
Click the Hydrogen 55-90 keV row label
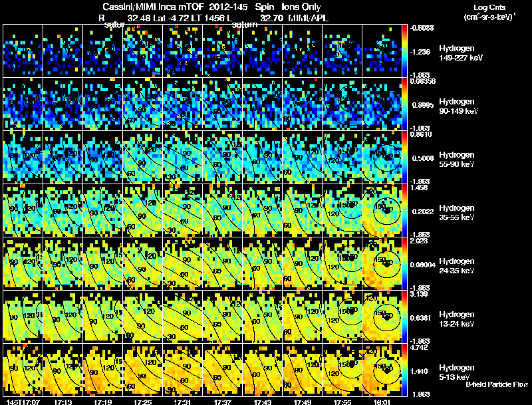point(457,160)
